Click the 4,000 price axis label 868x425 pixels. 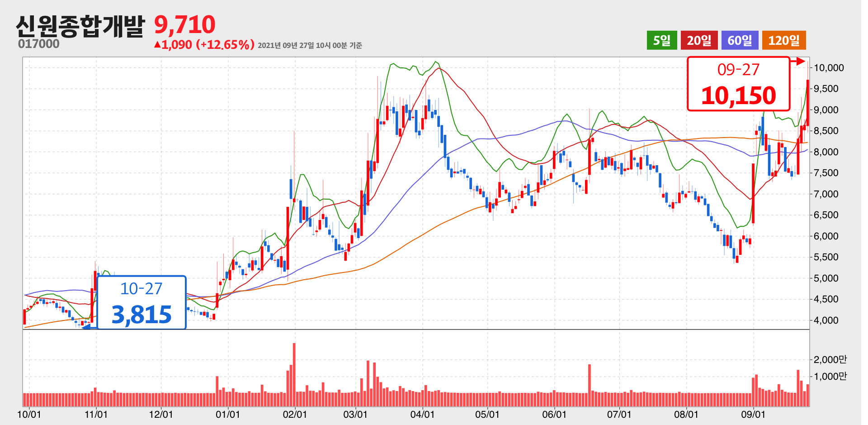click(x=826, y=320)
